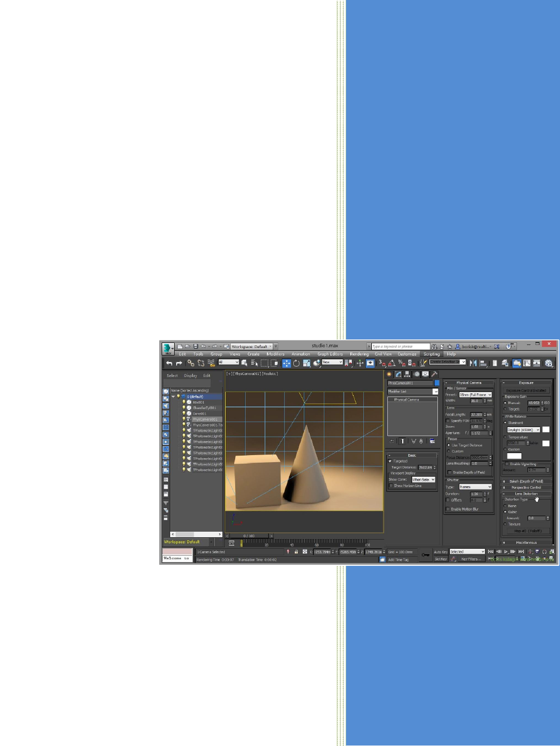Open the Utilities hammer panel tab
This screenshot has height=746, width=560.
click(x=434, y=374)
